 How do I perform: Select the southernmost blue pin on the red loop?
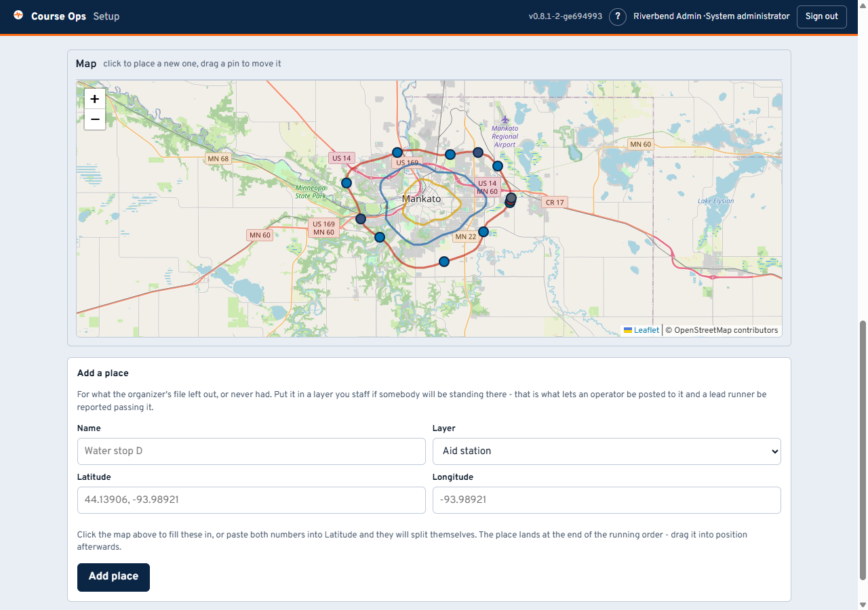(x=444, y=262)
